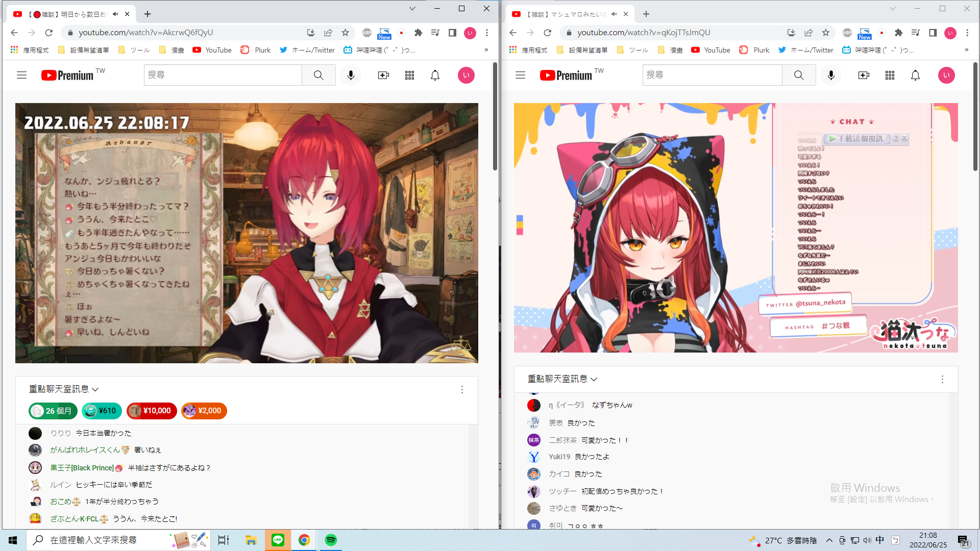
Task: Click search magnifier button in right window
Action: [x=799, y=75]
